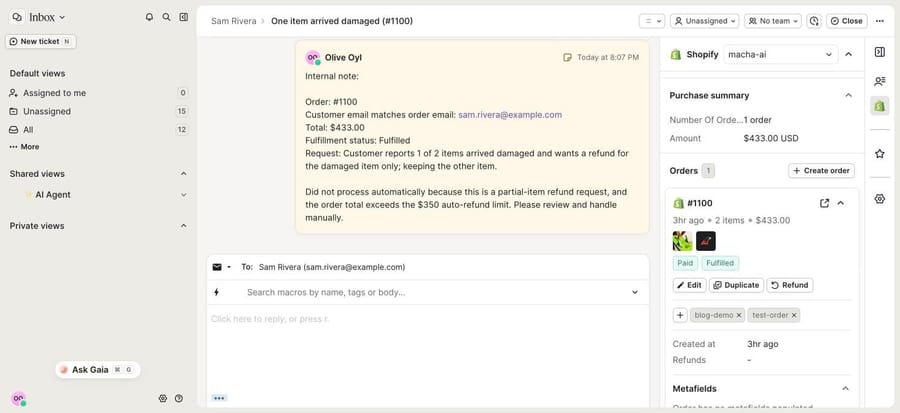Image resolution: width=900 pixels, height=413 pixels.
Task: Collapse the left sidebar panel icon
Action: pyautogui.click(x=184, y=17)
